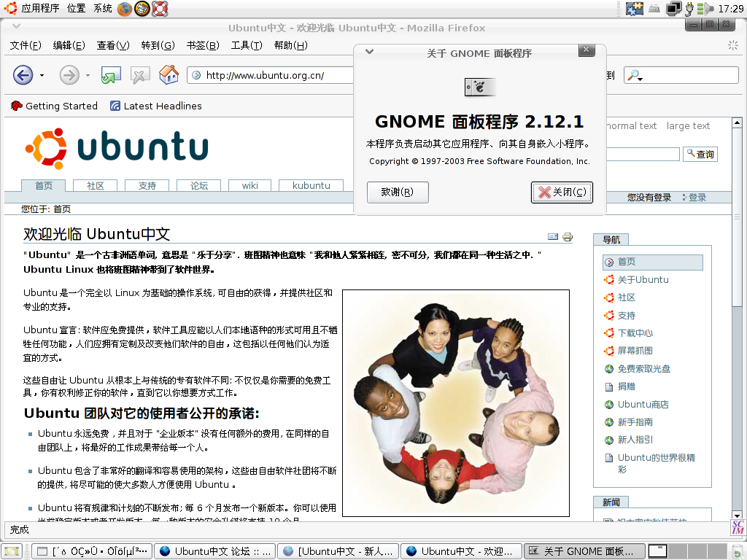Launch Firefox from the top panel icon
The width and height of the screenshot is (747, 560).
tap(124, 8)
